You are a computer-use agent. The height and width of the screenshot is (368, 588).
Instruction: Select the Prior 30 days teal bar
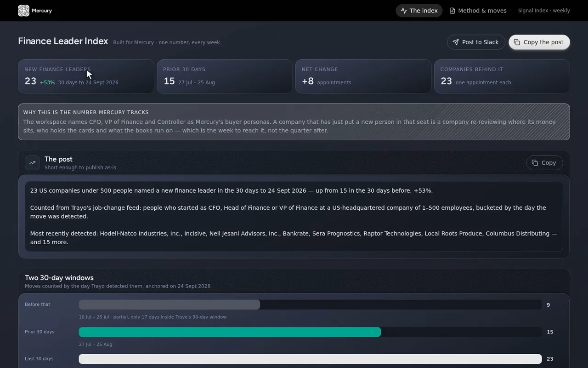pyautogui.click(x=230, y=332)
